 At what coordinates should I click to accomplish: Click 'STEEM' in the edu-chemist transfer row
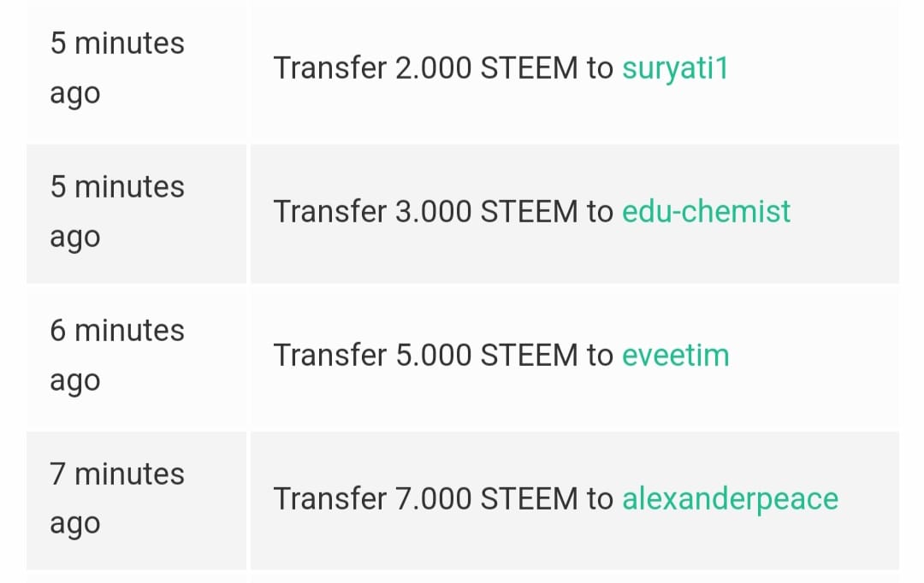pos(529,212)
